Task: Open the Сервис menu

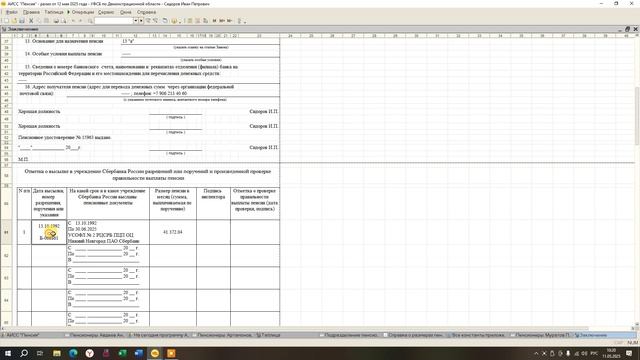Action: tap(106, 12)
